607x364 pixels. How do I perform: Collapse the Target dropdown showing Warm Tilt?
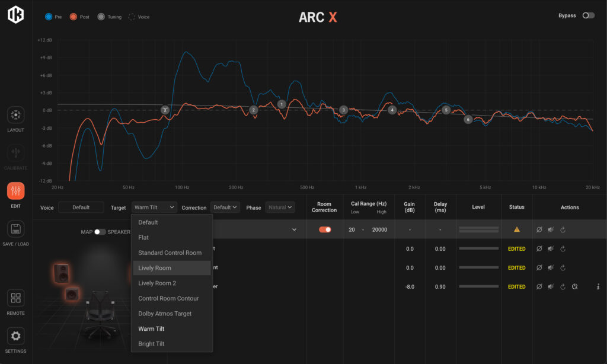[x=154, y=207]
